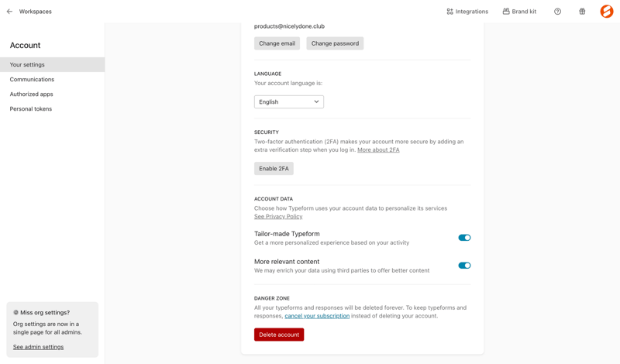Click the Enable 2FA button

(274, 168)
